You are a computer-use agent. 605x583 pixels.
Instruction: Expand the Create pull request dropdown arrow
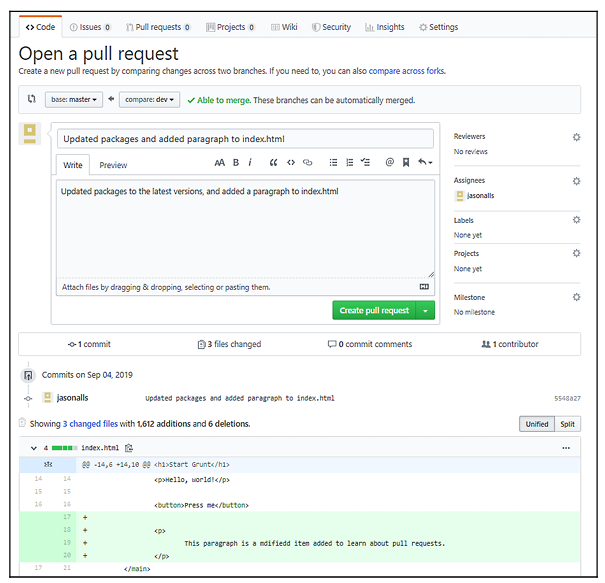pos(426,311)
